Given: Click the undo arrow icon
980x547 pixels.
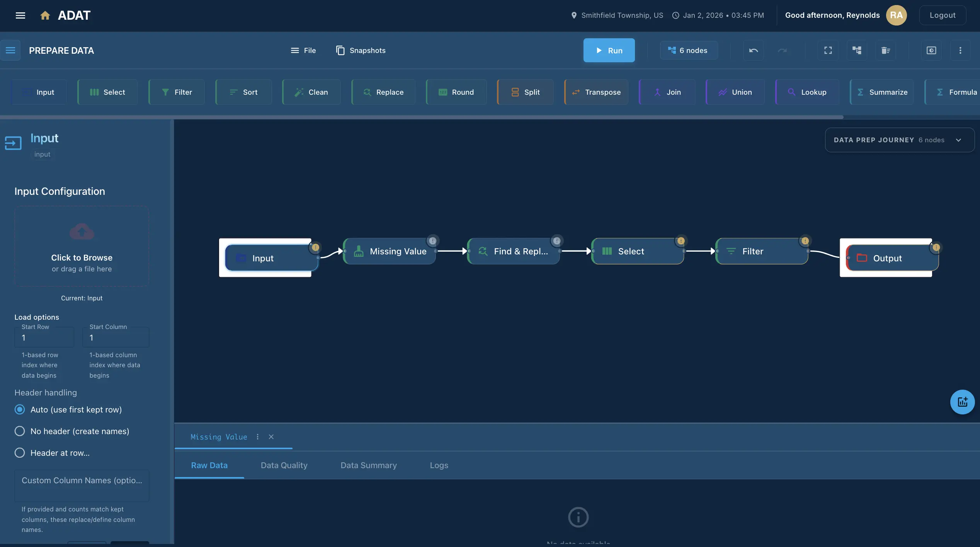Looking at the screenshot, I should click(x=753, y=50).
